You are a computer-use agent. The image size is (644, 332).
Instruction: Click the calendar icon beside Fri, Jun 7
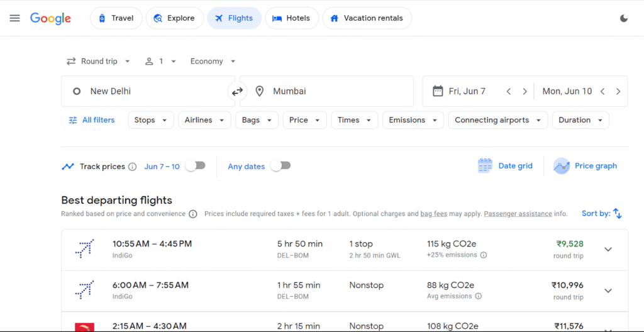pos(438,91)
